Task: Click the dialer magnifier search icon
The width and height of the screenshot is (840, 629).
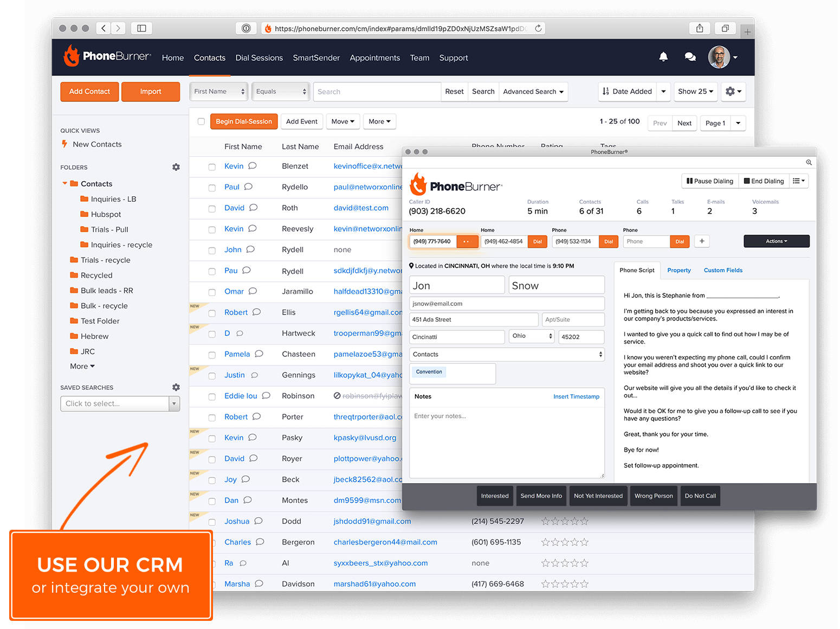Action: tap(809, 162)
